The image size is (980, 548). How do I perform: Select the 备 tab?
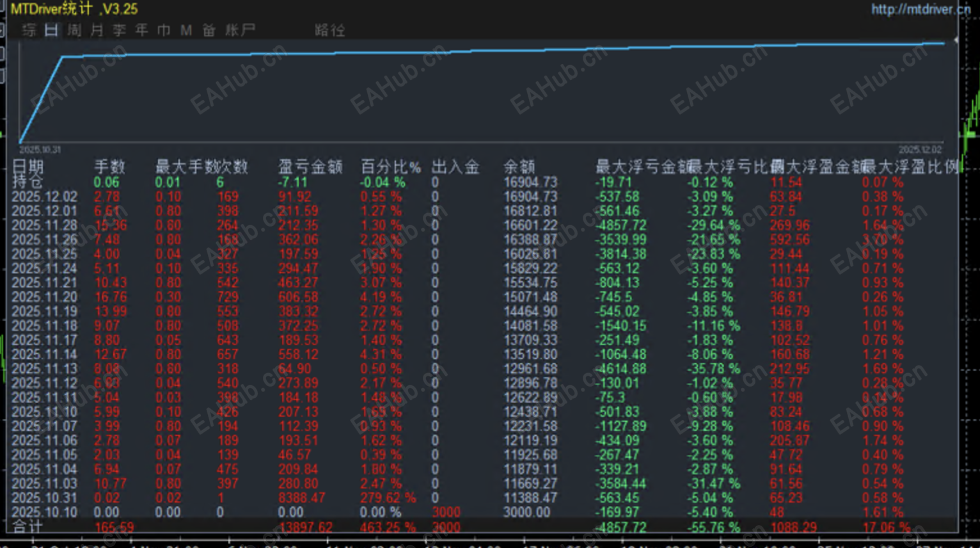(x=209, y=30)
